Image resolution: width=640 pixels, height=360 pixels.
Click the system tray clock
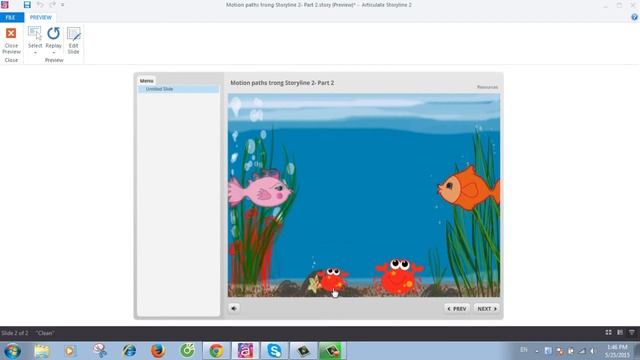[x=617, y=351]
